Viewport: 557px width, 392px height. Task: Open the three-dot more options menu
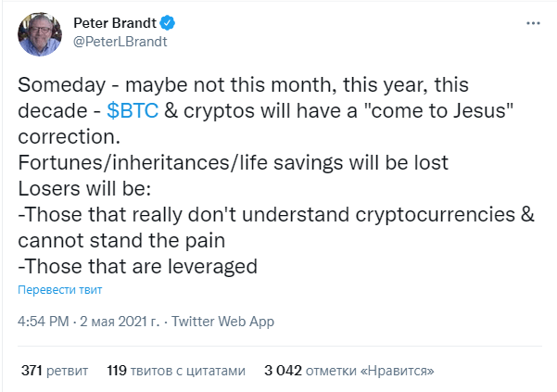533,23
